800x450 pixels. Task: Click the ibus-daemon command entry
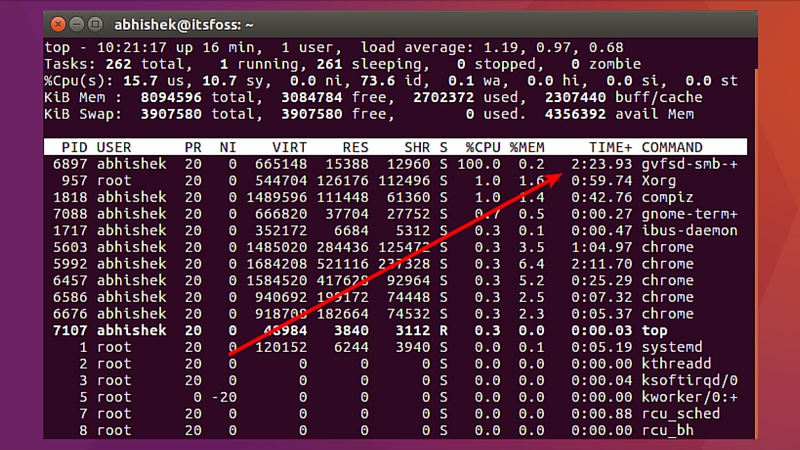pyautogui.click(x=689, y=231)
